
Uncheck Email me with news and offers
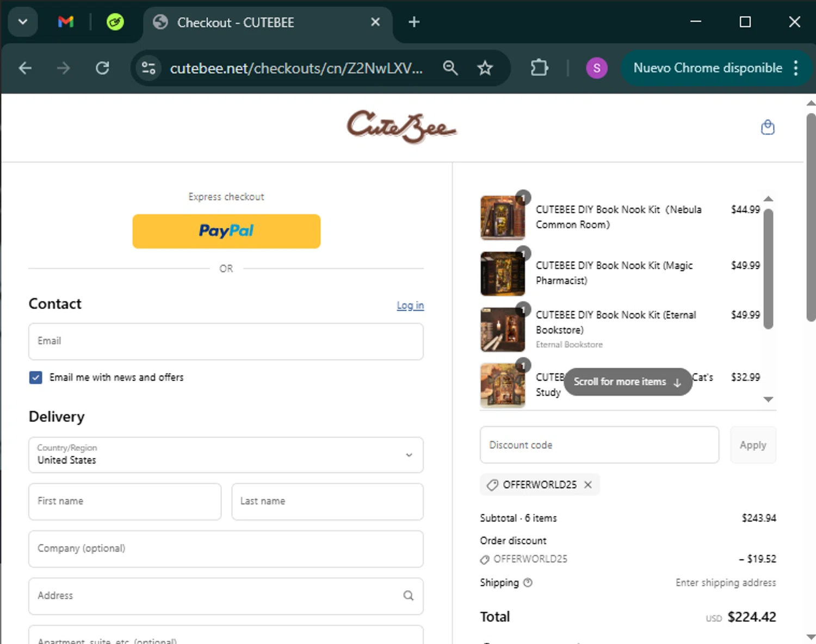pyautogui.click(x=35, y=377)
